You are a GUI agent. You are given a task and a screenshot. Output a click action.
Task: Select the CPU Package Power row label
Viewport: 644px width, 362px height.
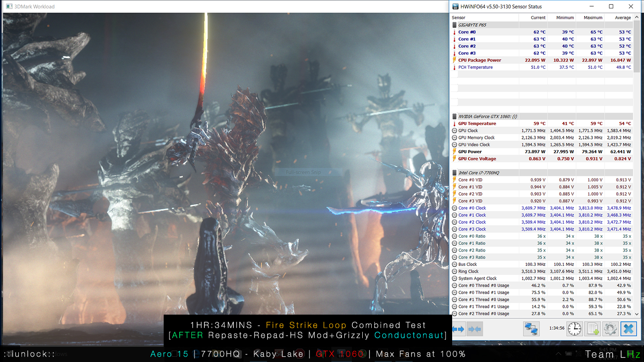(479, 60)
